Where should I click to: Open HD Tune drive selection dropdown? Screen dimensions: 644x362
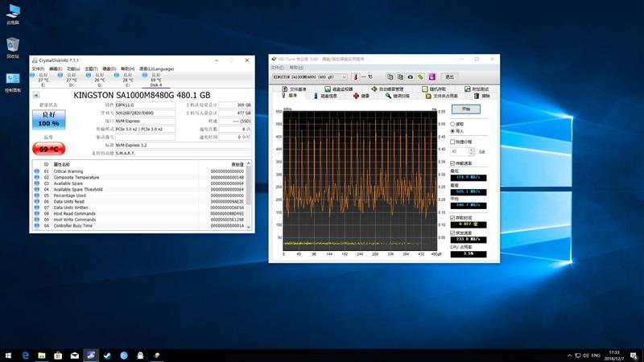coord(310,76)
